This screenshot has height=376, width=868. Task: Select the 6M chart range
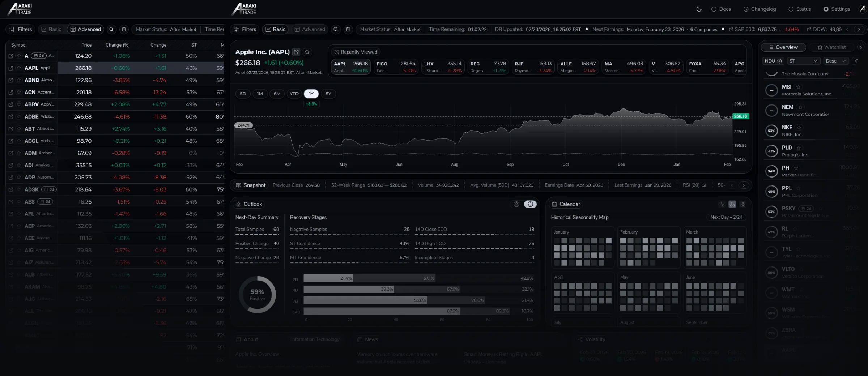(277, 94)
